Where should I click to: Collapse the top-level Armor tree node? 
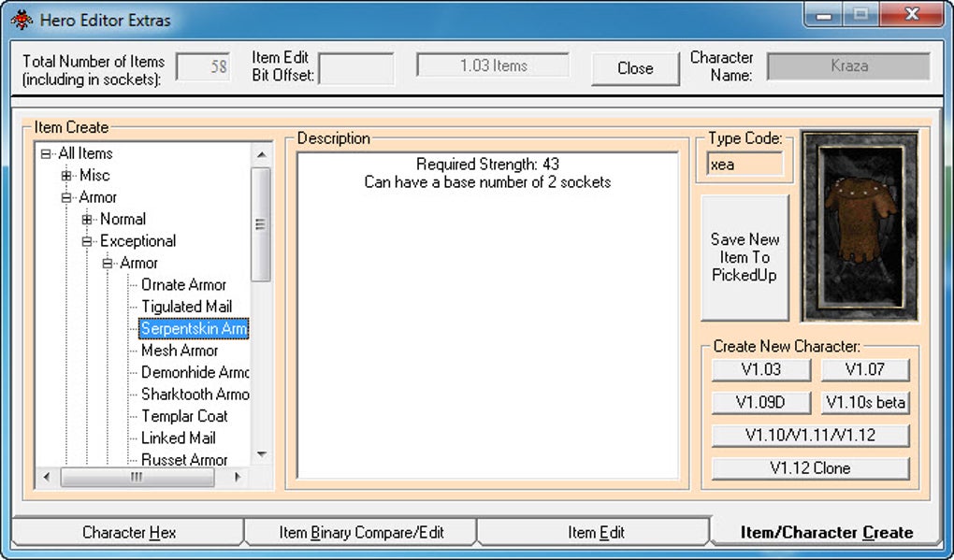(66, 197)
